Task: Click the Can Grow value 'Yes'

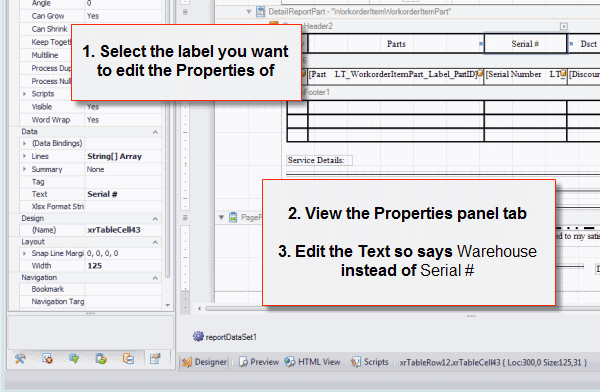Action: point(123,16)
